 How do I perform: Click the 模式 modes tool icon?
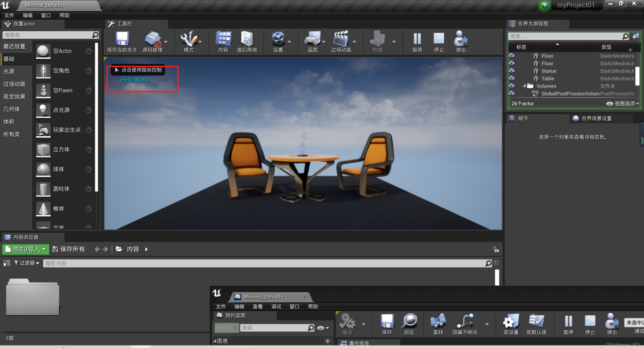point(189,39)
